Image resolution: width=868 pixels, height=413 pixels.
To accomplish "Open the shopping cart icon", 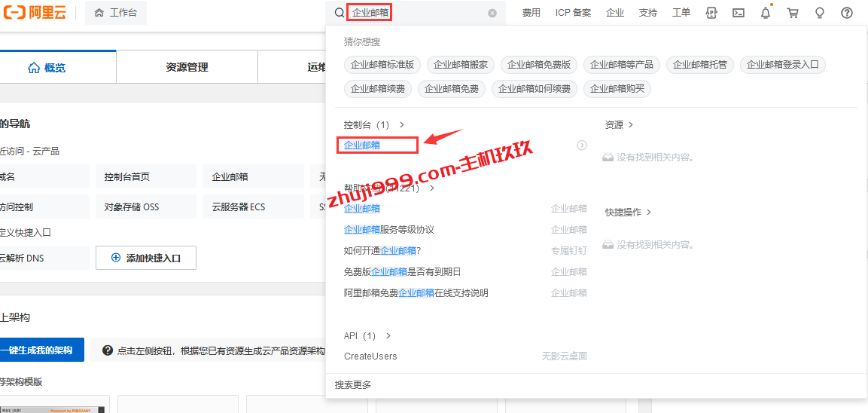I will pos(793,13).
